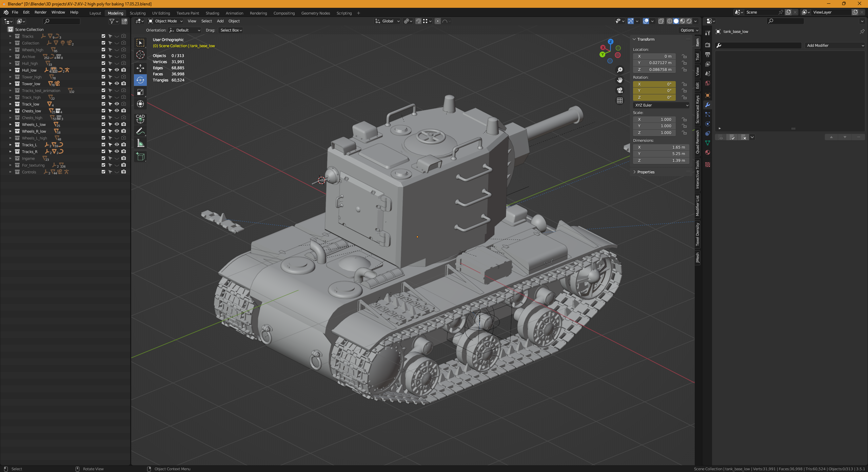868x472 pixels.
Task: Click the Options button in viewport header
Action: point(689,30)
